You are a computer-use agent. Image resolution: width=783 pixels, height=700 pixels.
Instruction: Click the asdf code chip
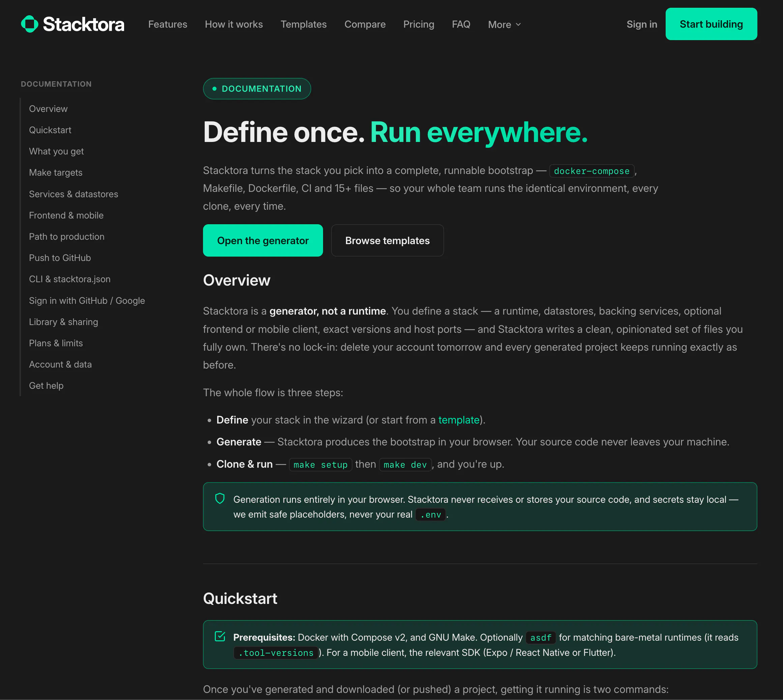pos(541,638)
